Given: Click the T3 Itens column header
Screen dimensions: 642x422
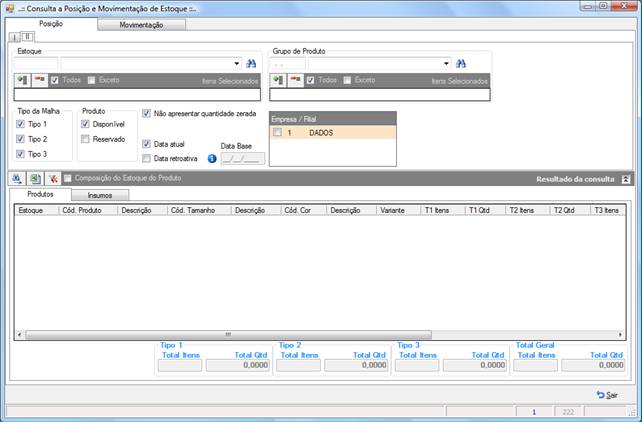Looking at the screenshot, I should point(608,210).
